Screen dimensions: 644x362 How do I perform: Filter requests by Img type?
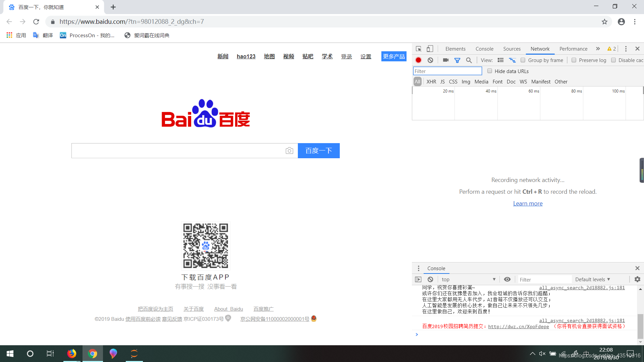pyautogui.click(x=466, y=82)
